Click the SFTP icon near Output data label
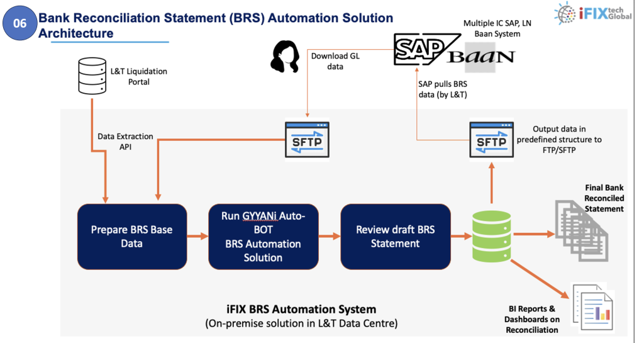 492,140
